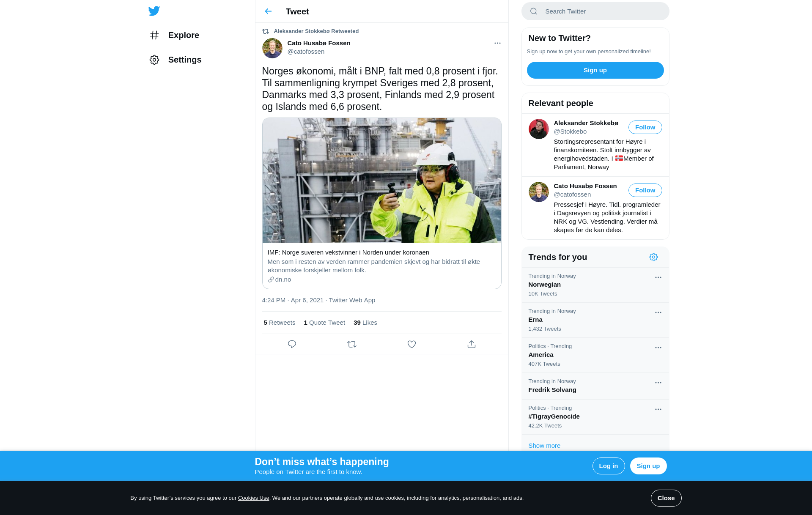Open Trends settings gear icon
Image resolution: width=812 pixels, height=515 pixels.
pos(653,257)
